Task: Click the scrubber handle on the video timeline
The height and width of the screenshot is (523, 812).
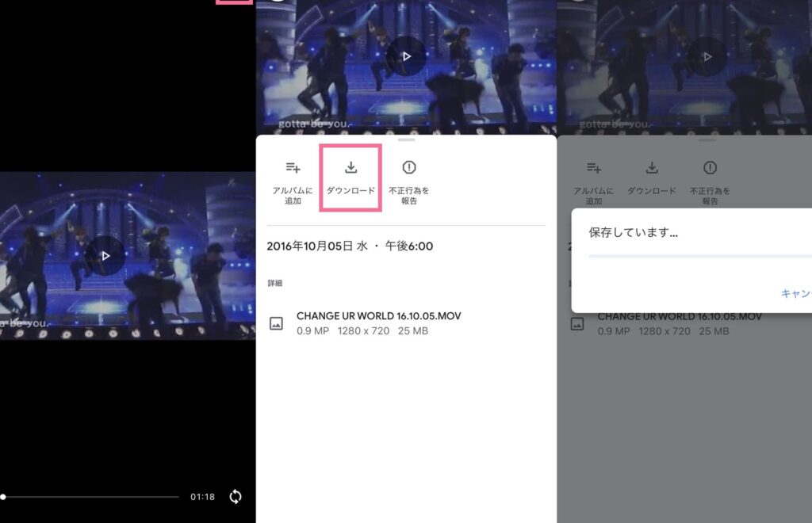Action: point(3,497)
